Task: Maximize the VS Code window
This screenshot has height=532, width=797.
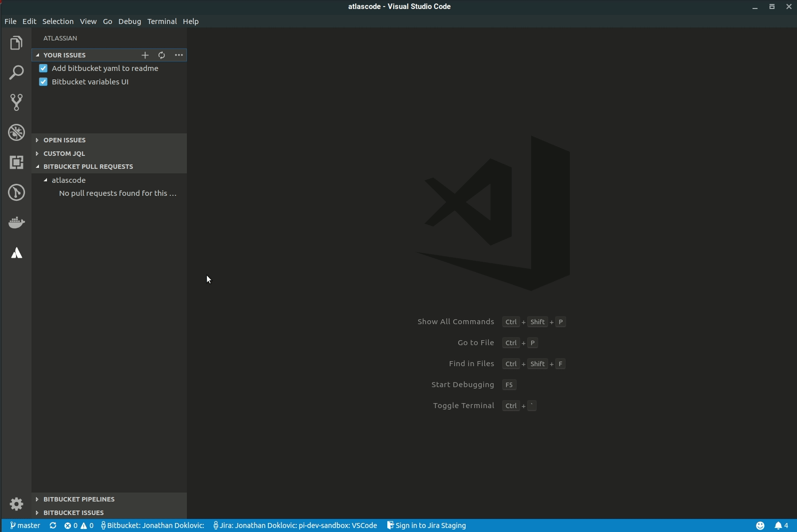Action: coord(772,6)
